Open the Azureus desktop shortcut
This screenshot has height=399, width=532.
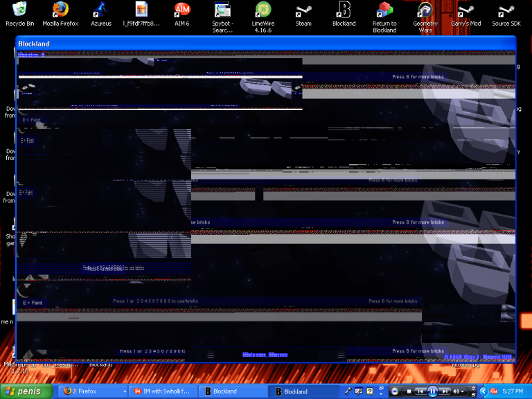point(100,15)
